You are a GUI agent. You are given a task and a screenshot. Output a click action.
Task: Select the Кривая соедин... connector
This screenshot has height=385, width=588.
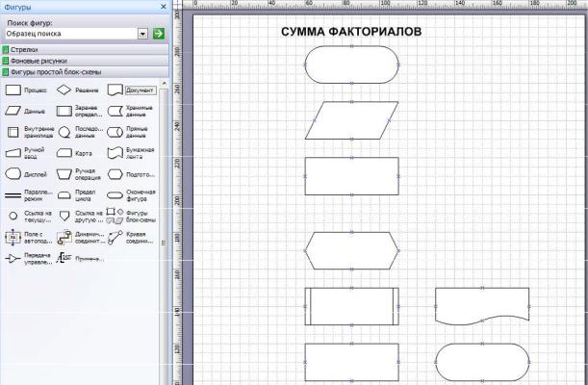tap(130, 238)
